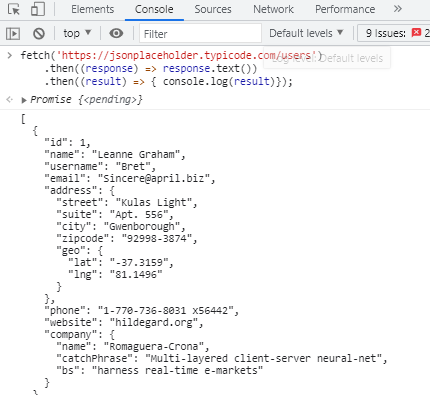Screen dimensions: 430x395
Task: Click the "Romaguera-Crona" company name
Action: pyautogui.click(x=154, y=346)
